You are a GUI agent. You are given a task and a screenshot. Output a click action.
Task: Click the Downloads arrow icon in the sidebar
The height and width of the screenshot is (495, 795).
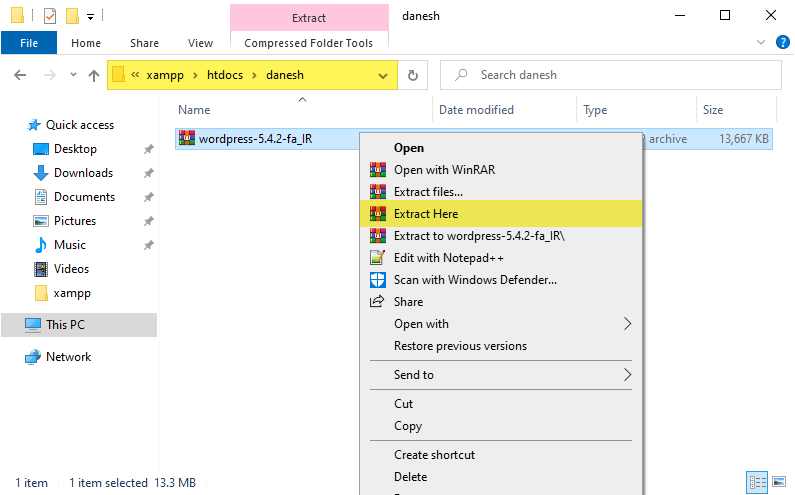click(x=41, y=173)
